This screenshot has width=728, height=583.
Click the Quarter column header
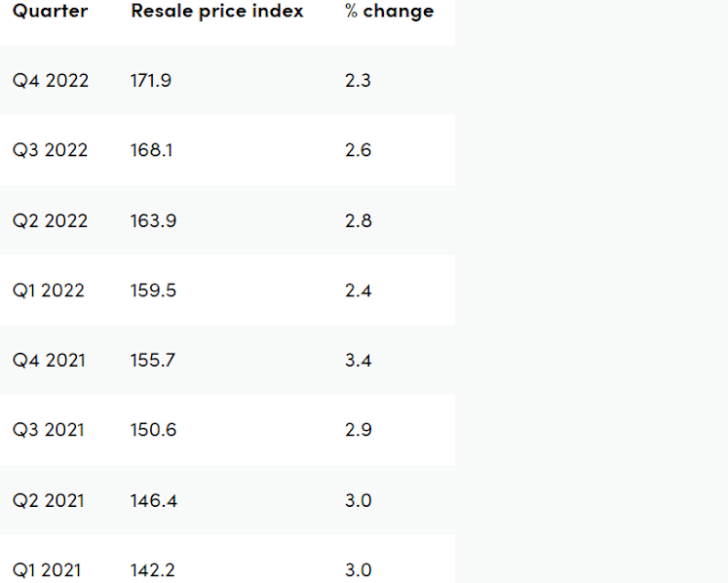point(50,11)
